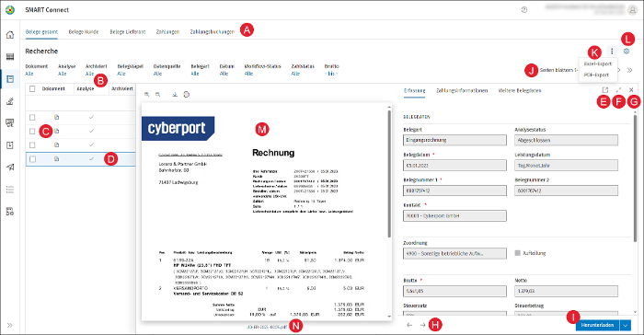
Task: Go to previous document with left arrow
Action: [409, 325]
